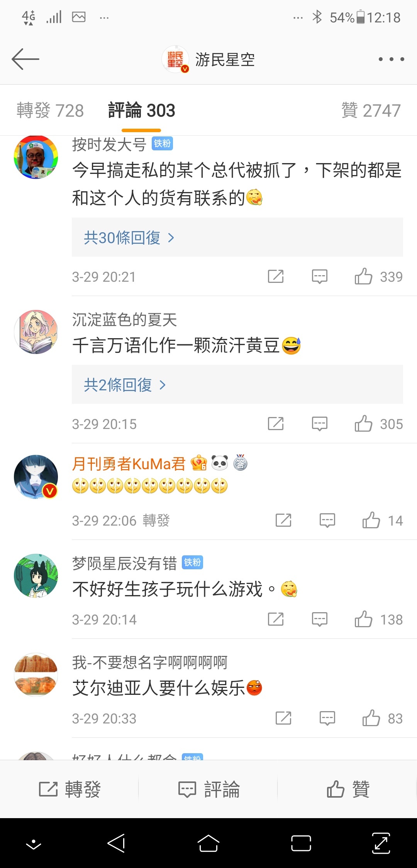The height and width of the screenshot is (868, 417).
Task: Reply icon on 按时发大号's comment
Action: 320,277
